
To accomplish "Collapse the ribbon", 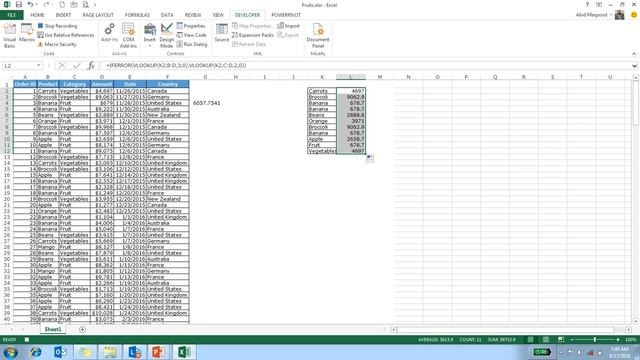I will (634, 53).
